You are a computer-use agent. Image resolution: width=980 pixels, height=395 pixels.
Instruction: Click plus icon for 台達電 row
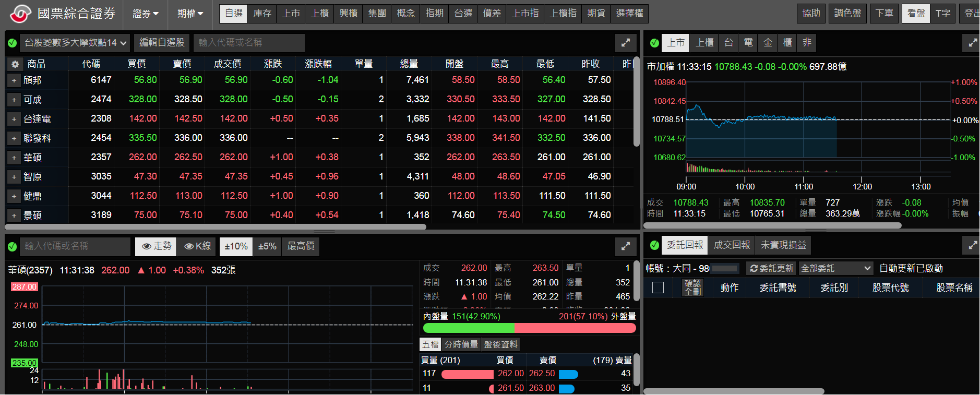pos(14,119)
